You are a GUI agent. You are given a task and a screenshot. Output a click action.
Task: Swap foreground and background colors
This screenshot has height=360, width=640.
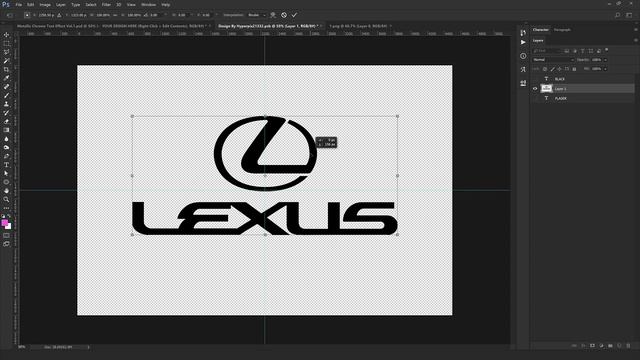(9, 216)
